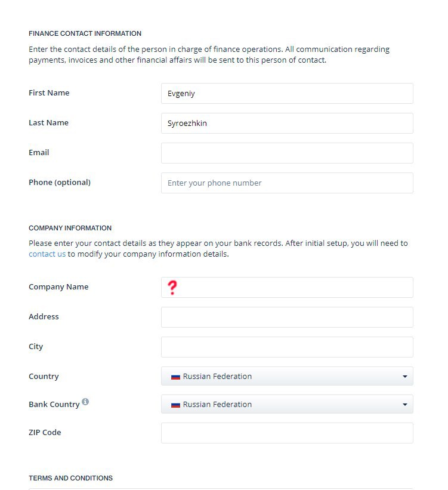Click the Last Name field containing Syroezhkin

point(286,123)
